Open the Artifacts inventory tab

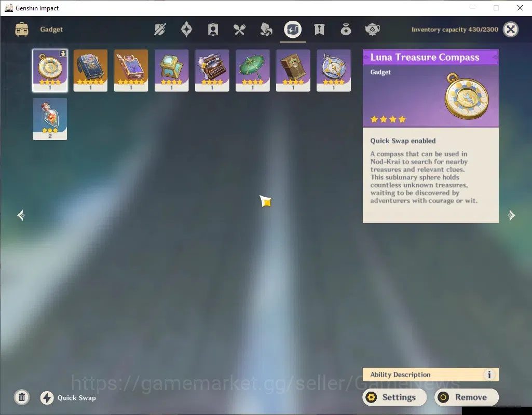click(186, 30)
